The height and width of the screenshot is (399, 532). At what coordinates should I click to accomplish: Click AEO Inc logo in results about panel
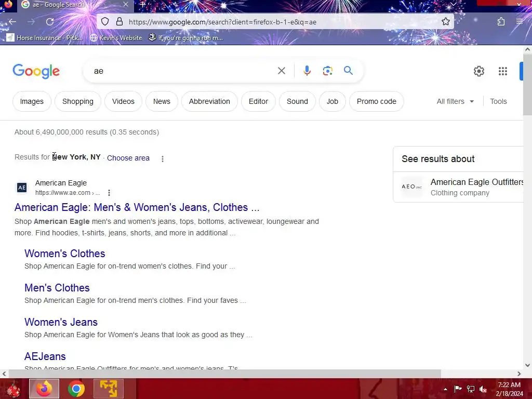coord(411,187)
